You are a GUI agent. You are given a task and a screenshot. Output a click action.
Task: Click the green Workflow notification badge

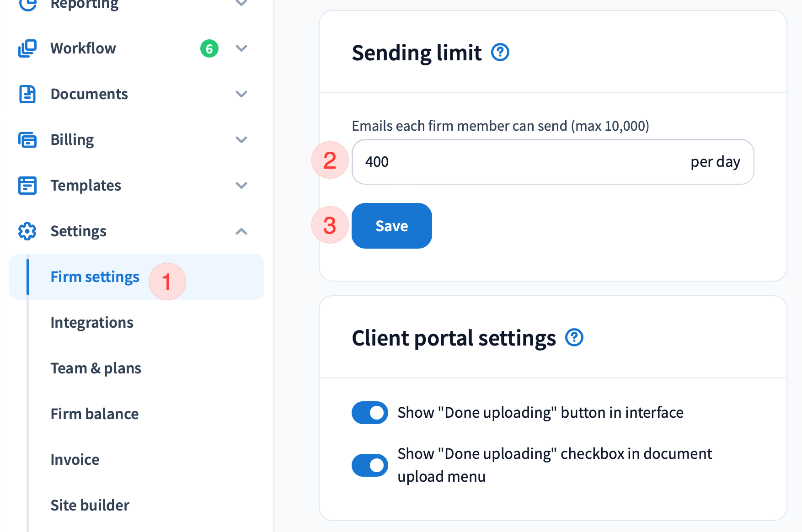209,48
